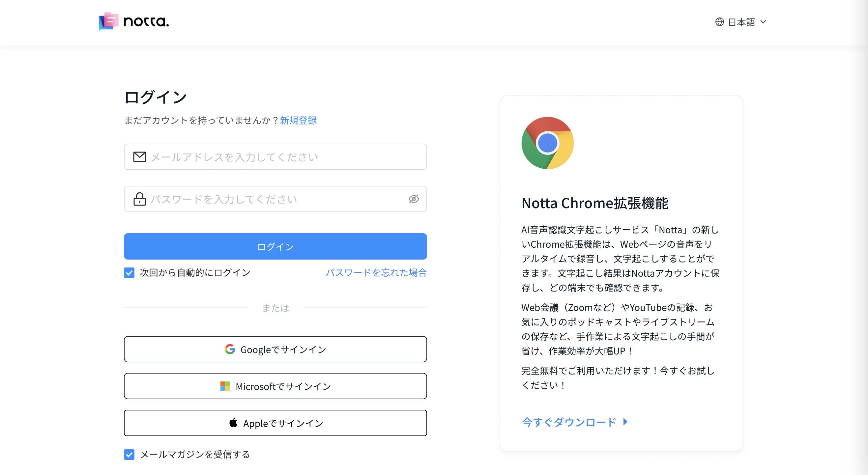Focus the password input field
This screenshot has height=475, width=868.
[x=275, y=199]
